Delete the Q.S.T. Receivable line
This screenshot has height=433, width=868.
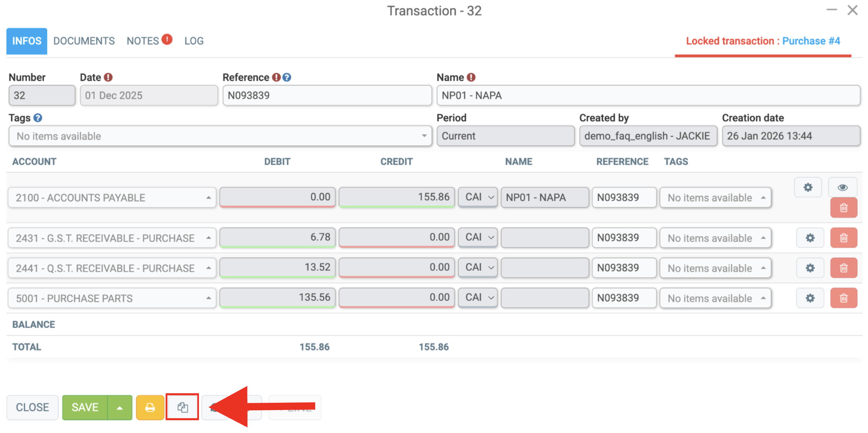coord(844,268)
